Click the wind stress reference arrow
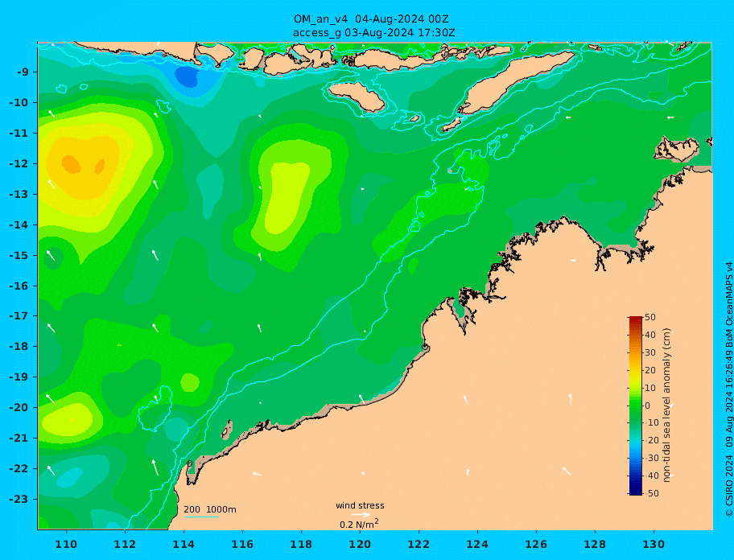Viewport: 734px width, 560px height. tap(361, 515)
